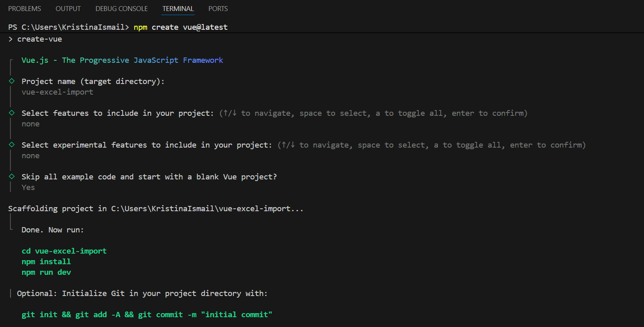
Task: Click the diamond beside experimental features prompt
Action: [x=12, y=145]
